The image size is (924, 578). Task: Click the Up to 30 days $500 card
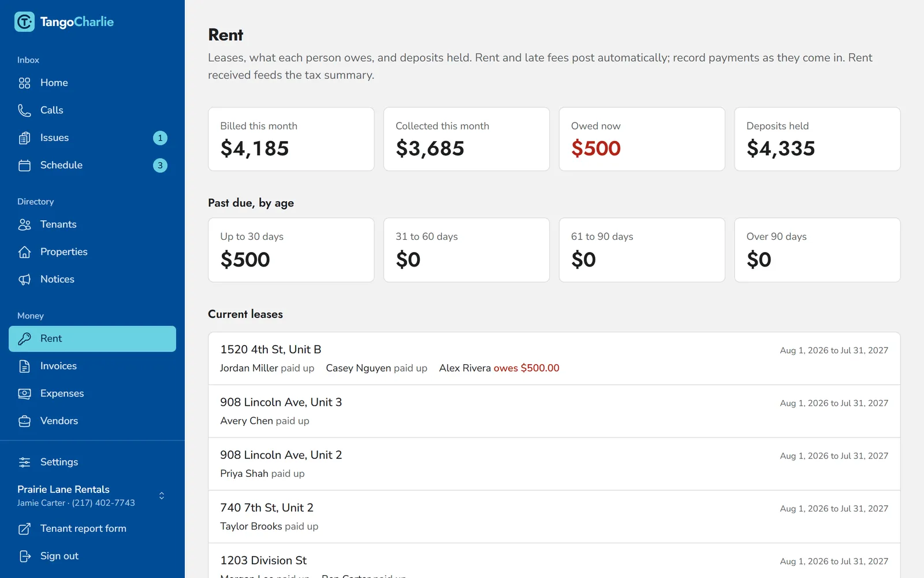291,250
